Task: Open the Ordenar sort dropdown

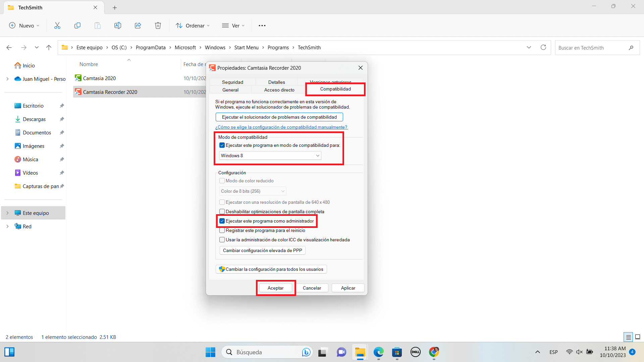Action: click(x=193, y=25)
